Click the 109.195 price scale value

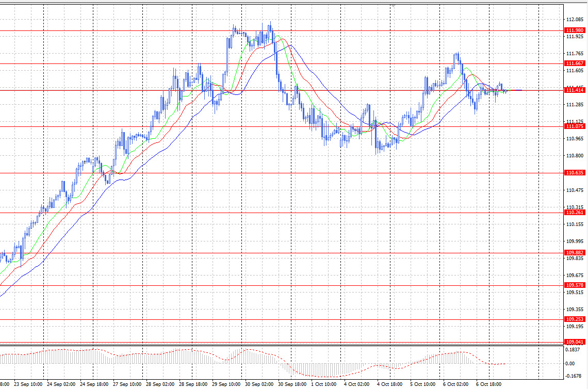click(x=575, y=327)
